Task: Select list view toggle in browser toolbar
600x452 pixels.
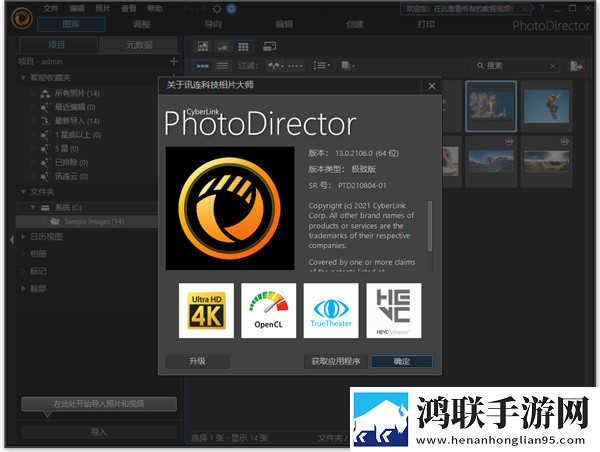Action: [x=222, y=66]
